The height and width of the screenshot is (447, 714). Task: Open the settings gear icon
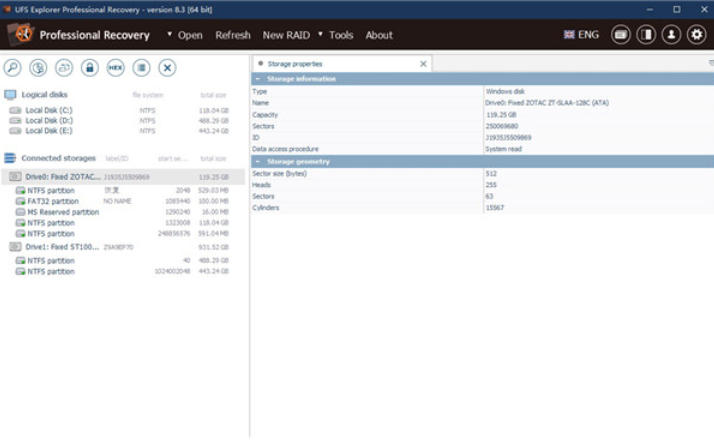coord(697,35)
